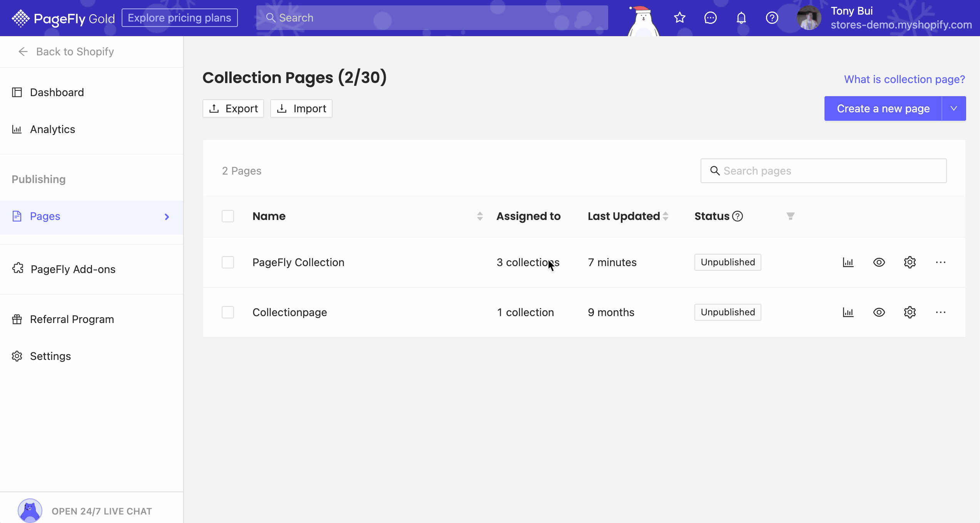The width and height of the screenshot is (980, 523).
Task: Click the Dashboard sidebar icon
Action: (x=17, y=92)
